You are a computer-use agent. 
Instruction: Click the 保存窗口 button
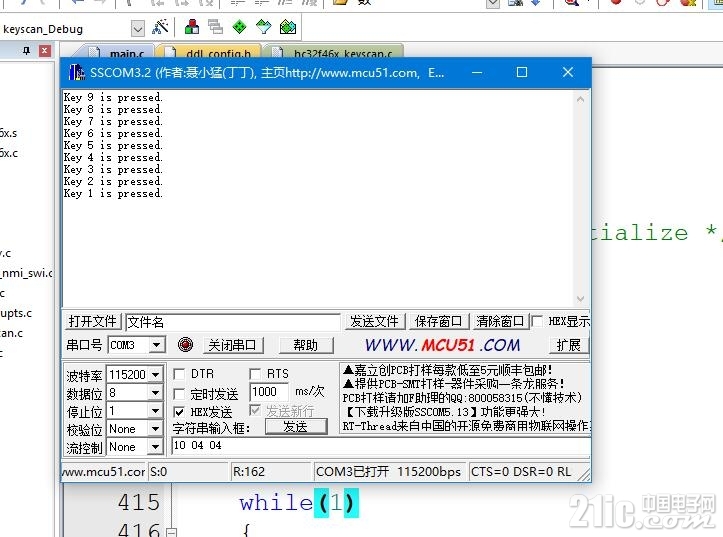(438, 321)
